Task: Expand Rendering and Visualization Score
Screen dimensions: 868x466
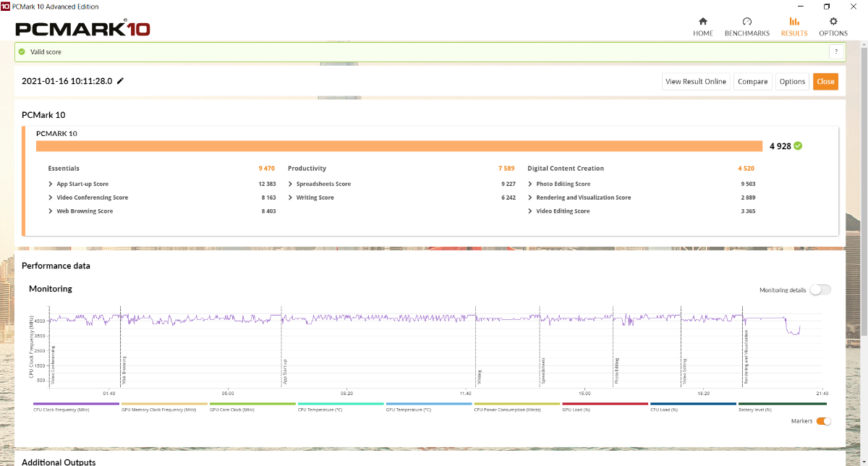Action: 530,198
